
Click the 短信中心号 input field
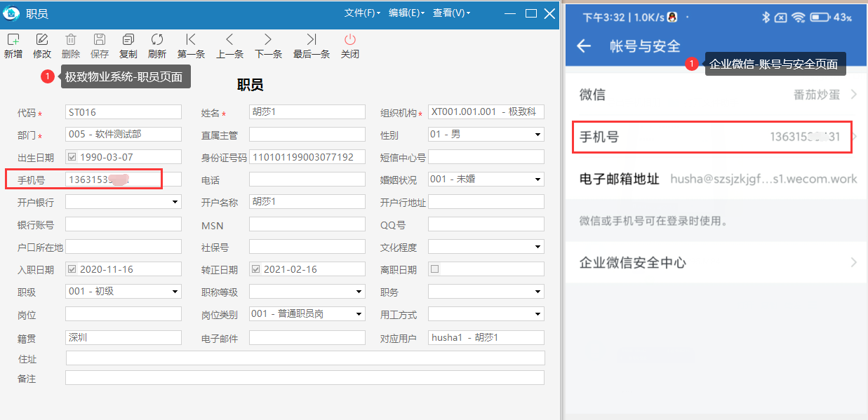(x=486, y=157)
